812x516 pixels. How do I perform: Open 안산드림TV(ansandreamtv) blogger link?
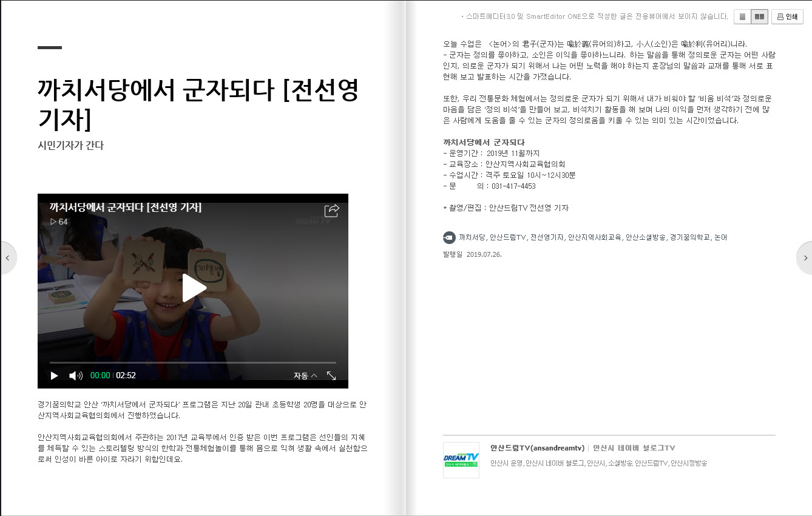pos(537,448)
